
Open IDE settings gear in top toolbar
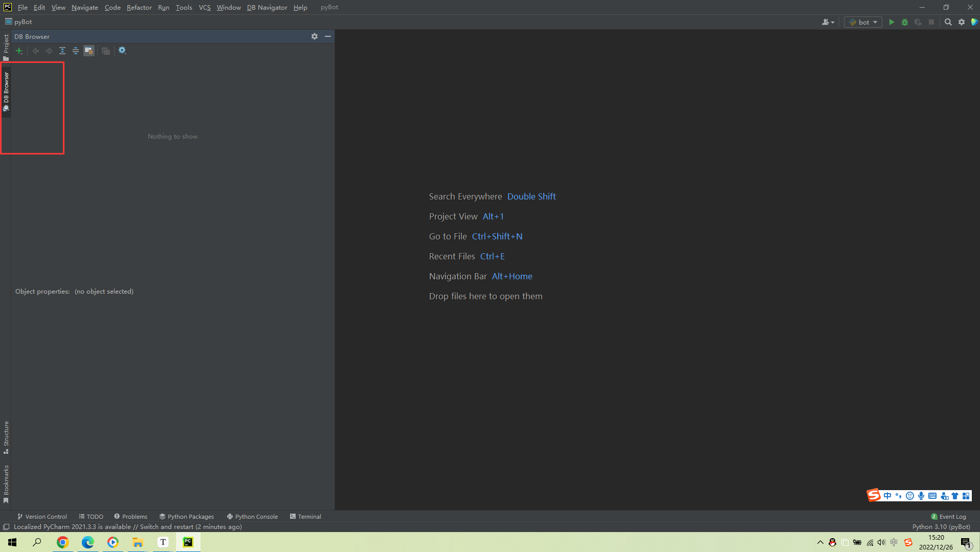(962, 22)
